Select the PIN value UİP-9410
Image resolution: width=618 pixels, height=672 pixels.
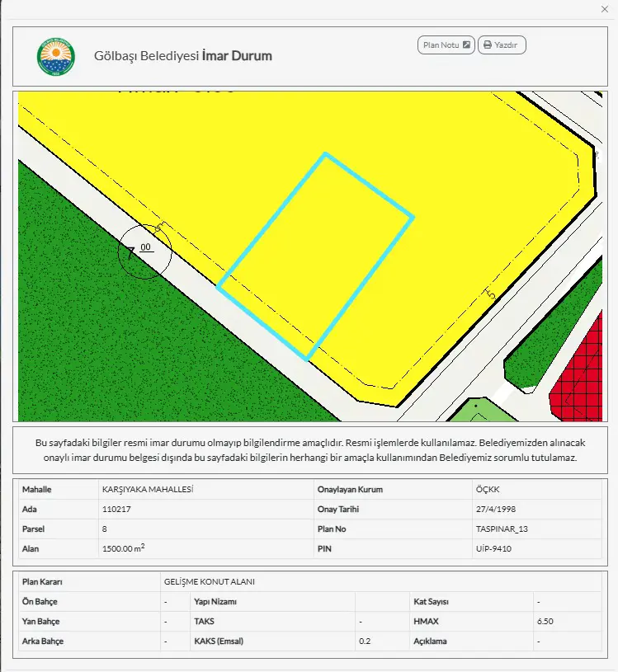pos(493,548)
